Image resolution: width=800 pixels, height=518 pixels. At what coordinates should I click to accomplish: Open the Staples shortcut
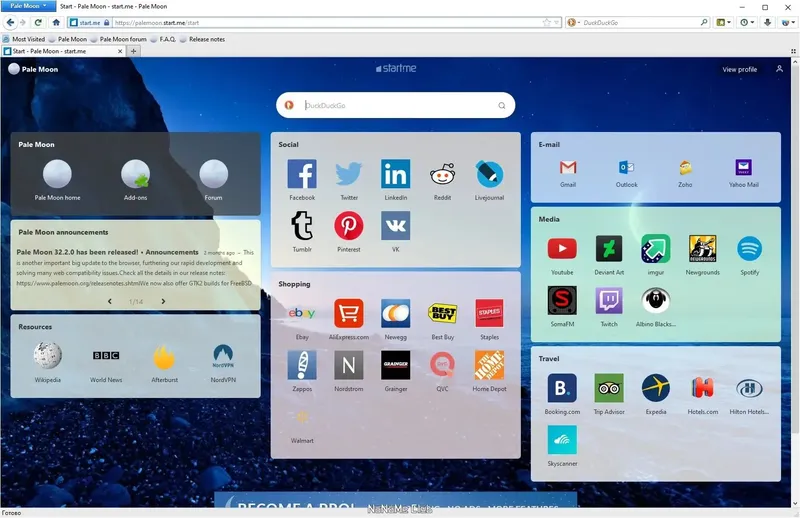click(489, 313)
